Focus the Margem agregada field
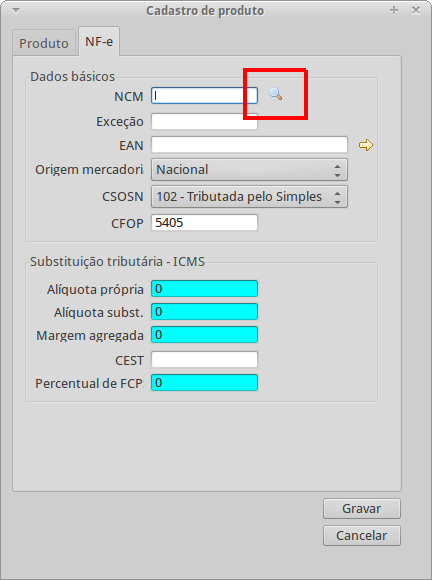The image size is (432, 580). (204, 335)
